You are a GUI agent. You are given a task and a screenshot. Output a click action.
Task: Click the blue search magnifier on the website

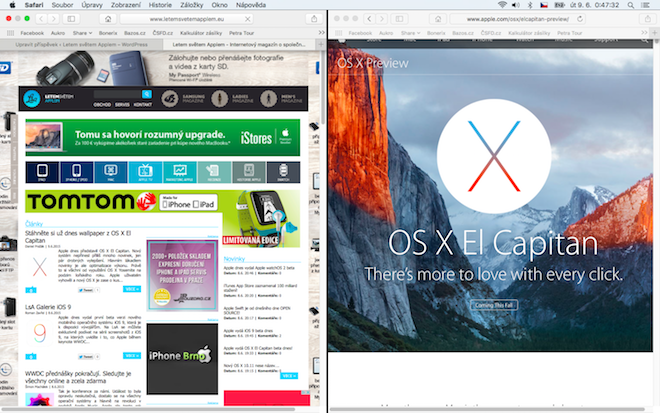coord(146,94)
